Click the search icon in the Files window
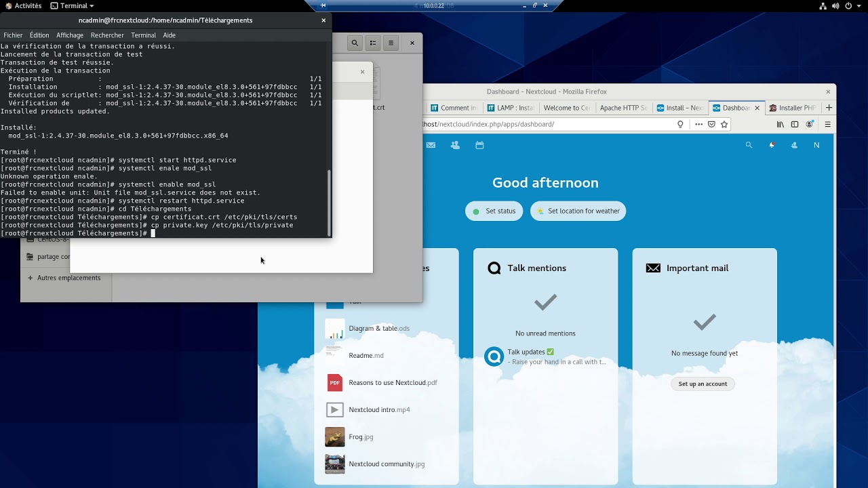Image resolution: width=868 pixels, height=488 pixels. coord(355,43)
